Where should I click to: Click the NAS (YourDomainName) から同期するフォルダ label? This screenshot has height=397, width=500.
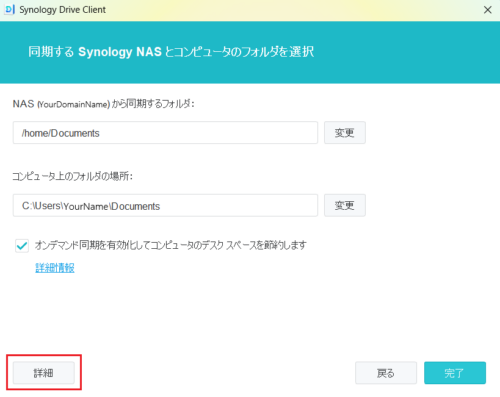[x=104, y=104]
